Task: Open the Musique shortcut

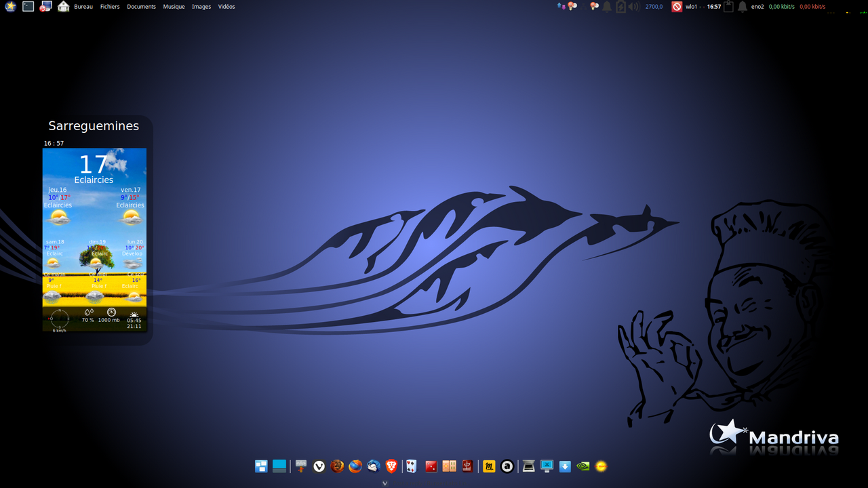Action: pos(174,7)
